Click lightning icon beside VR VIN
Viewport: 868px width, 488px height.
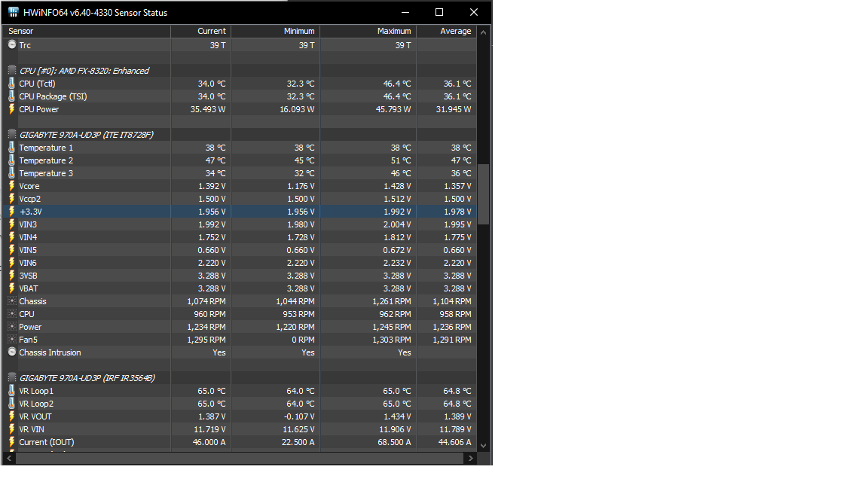coord(12,429)
